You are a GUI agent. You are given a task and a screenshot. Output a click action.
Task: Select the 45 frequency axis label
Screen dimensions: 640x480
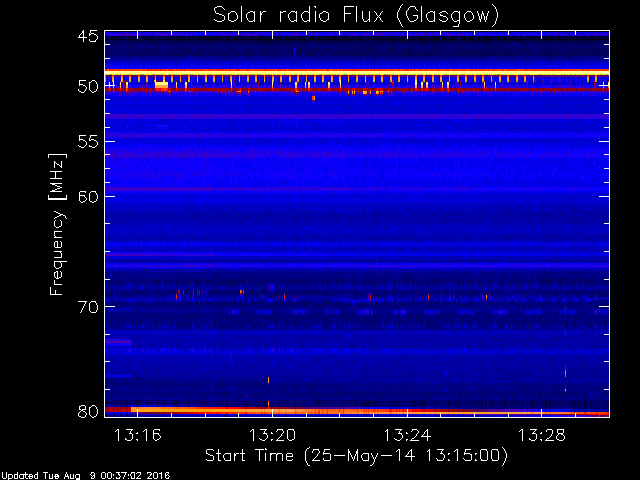coord(88,36)
